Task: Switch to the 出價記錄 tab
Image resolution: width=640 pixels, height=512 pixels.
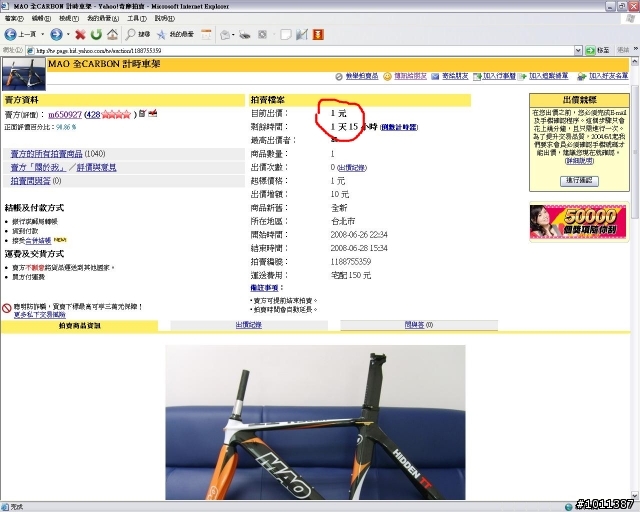Action: tap(249, 325)
